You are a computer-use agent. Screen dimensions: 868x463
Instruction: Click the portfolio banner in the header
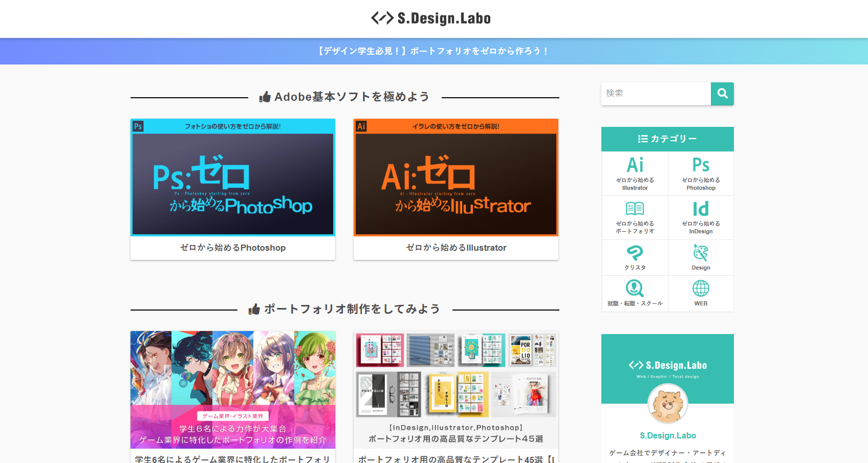pos(432,51)
